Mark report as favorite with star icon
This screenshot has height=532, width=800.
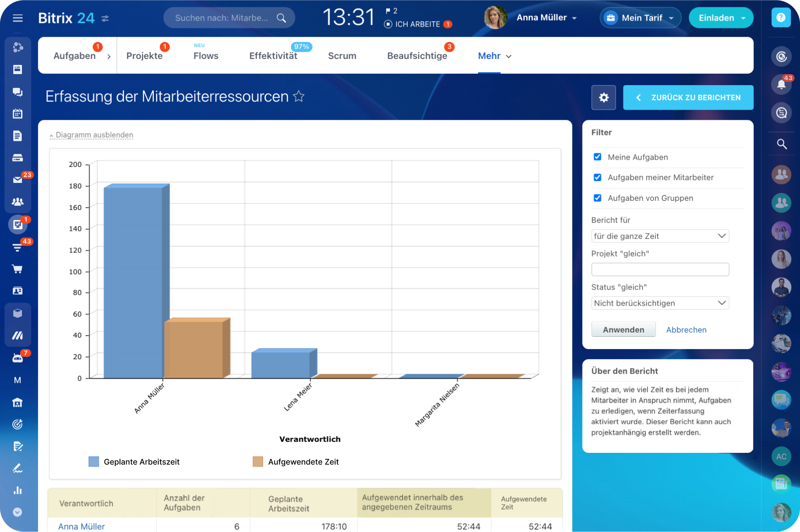[x=298, y=97]
